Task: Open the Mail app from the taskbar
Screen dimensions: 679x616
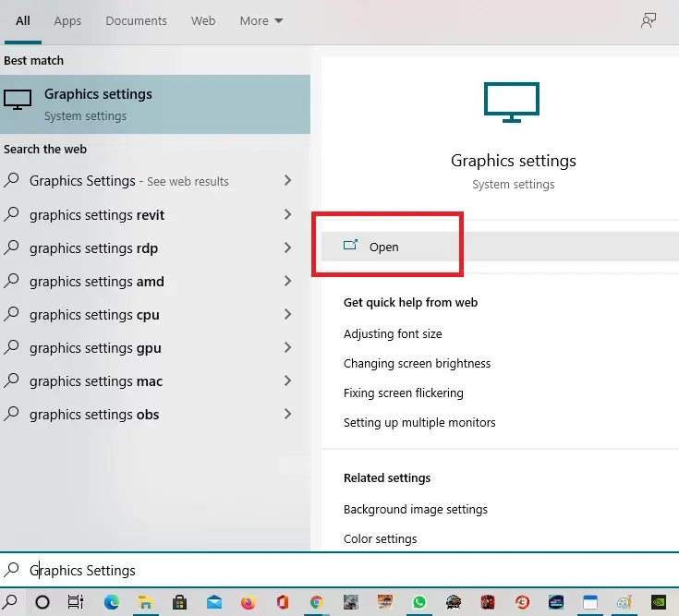Action: point(214,602)
